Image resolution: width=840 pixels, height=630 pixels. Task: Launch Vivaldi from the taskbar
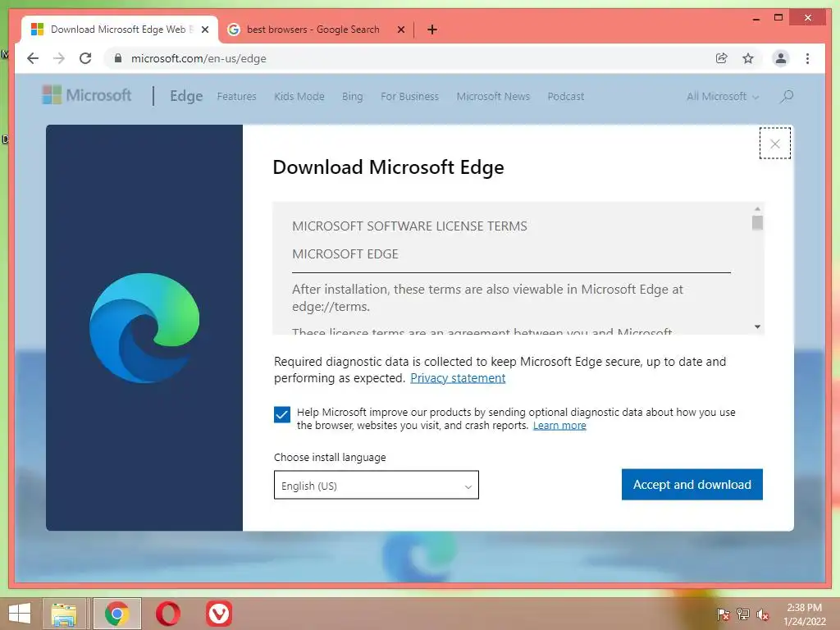(218, 614)
